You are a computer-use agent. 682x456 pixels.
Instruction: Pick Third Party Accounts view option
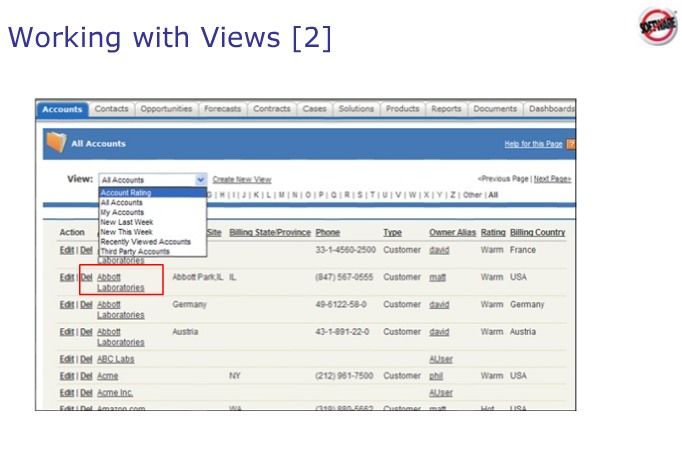click(x=135, y=251)
